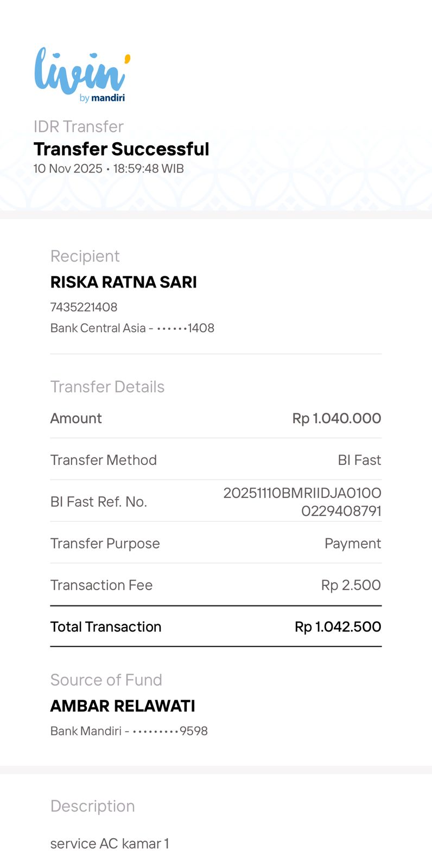Click the description text service AC kamar 1
This screenshot has width=432, height=868.
(x=110, y=844)
